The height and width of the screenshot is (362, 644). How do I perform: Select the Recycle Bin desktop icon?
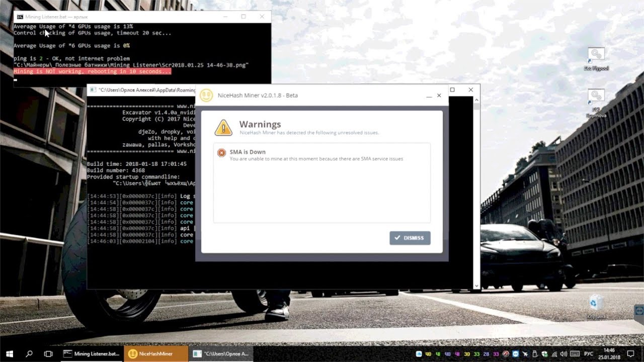tap(596, 307)
